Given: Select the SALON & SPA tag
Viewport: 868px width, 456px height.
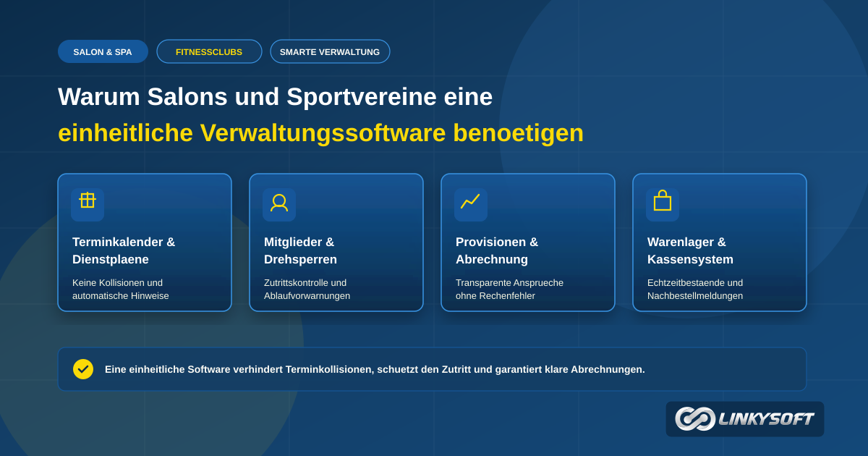Looking at the screenshot, I should pos(103,51).
